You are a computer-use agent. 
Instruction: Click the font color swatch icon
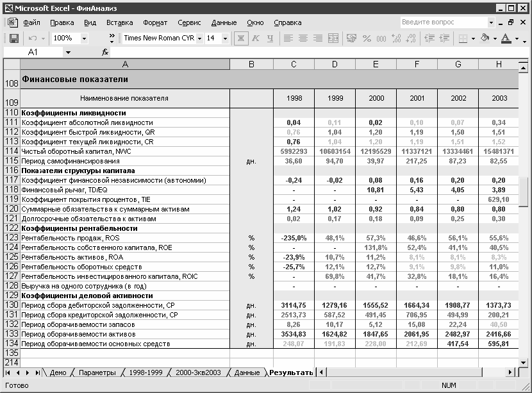click(x=506, y=38)
